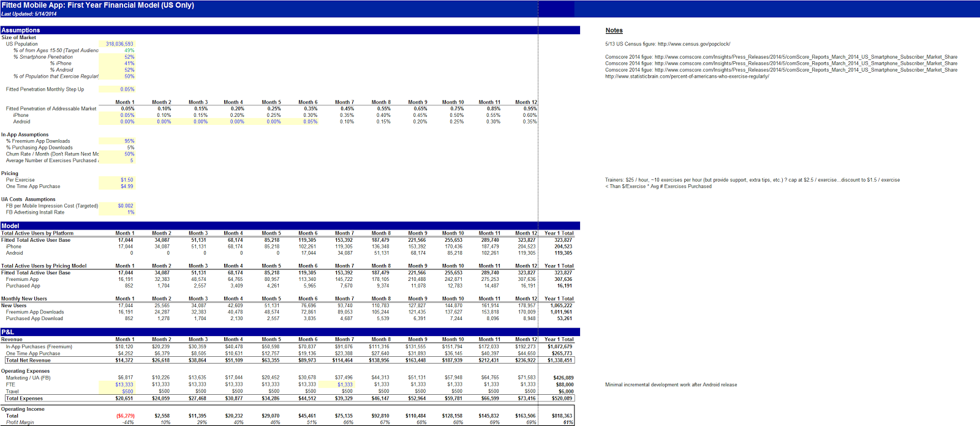
Task: Select the 'Total Net Revenue' row label
Action: tap(28, 360)
